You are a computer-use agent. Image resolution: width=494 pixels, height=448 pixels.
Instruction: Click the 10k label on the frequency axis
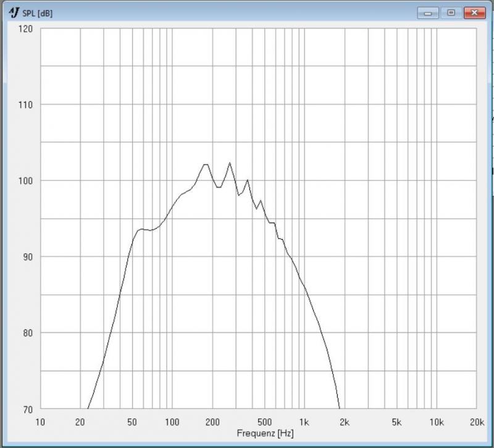click(437, 423)
